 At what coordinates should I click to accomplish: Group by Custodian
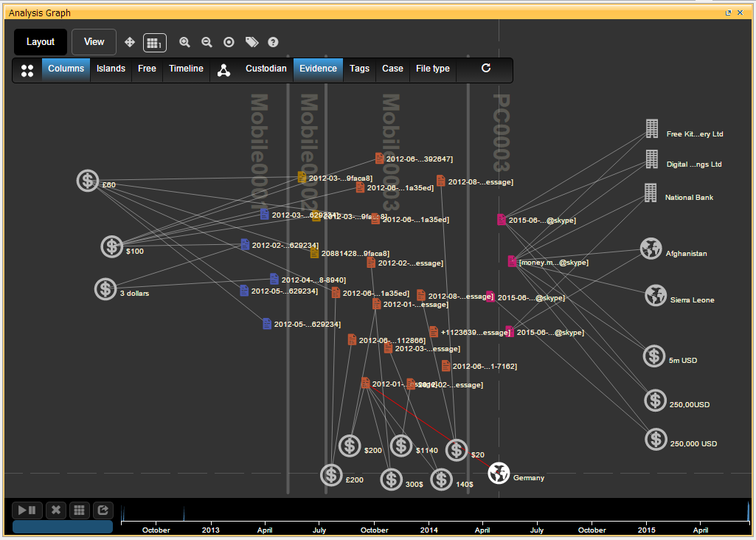click(266, 70)
